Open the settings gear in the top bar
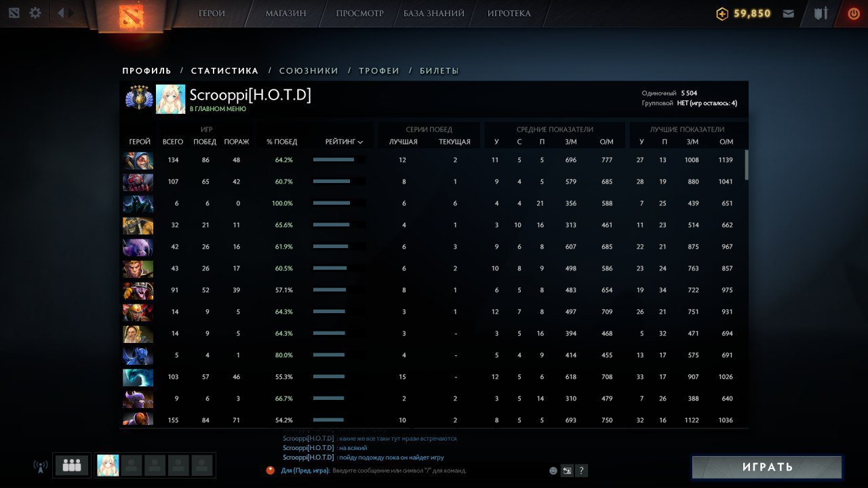Screen dimensions: 868x488 [x=35, y=13]
